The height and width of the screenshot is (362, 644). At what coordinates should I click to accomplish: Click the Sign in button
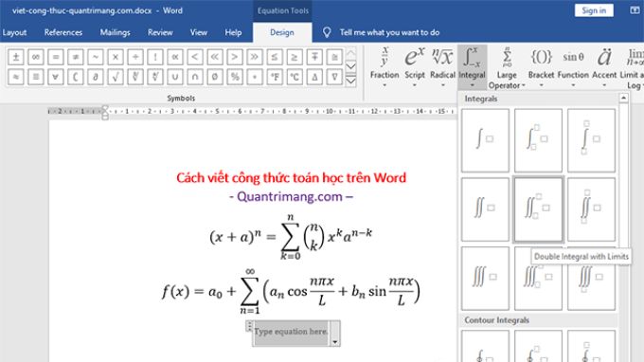click(x=594, y=10)
